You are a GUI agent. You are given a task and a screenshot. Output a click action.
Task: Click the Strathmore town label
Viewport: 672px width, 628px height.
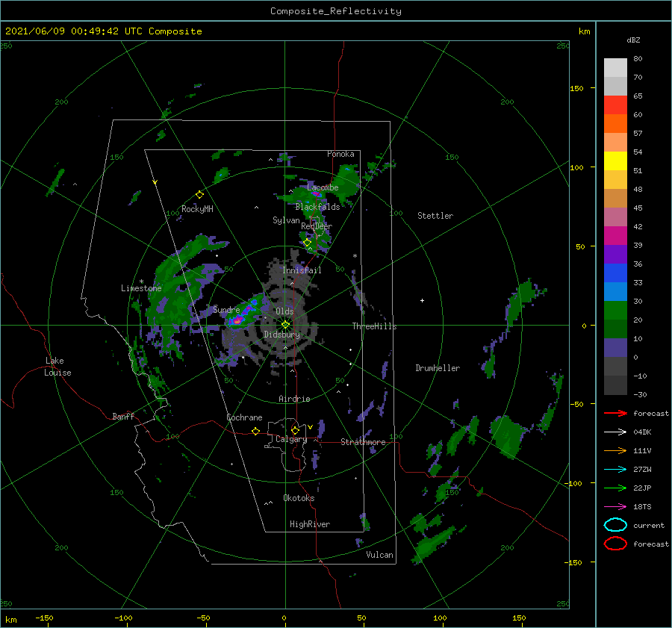tap(363, 442)
